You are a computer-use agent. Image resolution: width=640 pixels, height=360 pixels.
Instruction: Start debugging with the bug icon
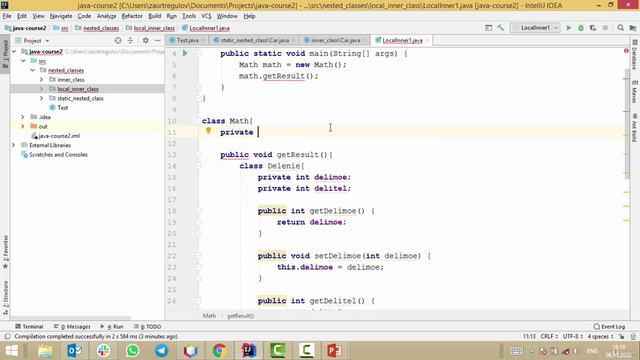pos(581,28)
